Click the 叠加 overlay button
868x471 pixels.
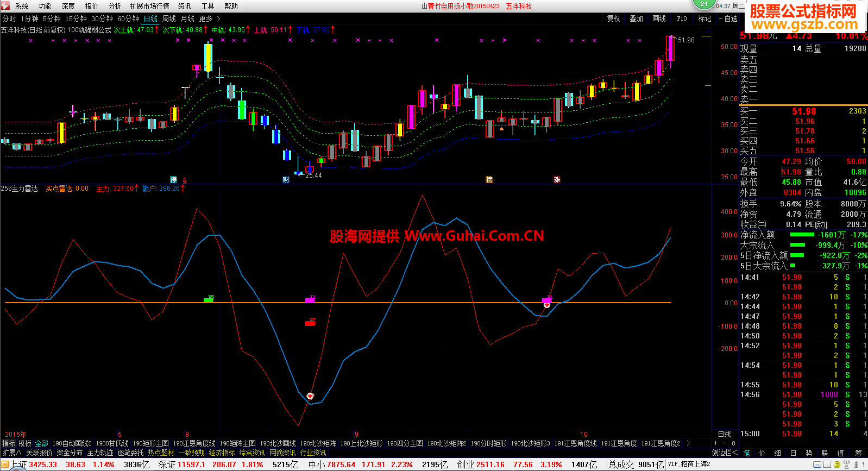637,18
